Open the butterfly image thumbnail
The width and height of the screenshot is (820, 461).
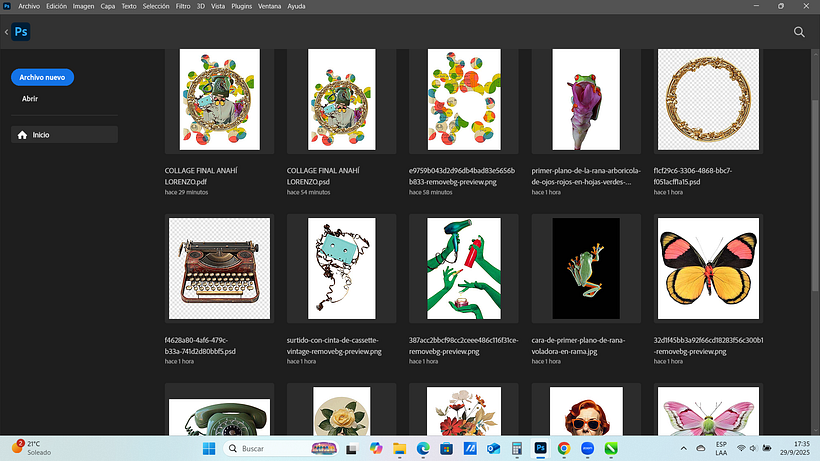707,270
